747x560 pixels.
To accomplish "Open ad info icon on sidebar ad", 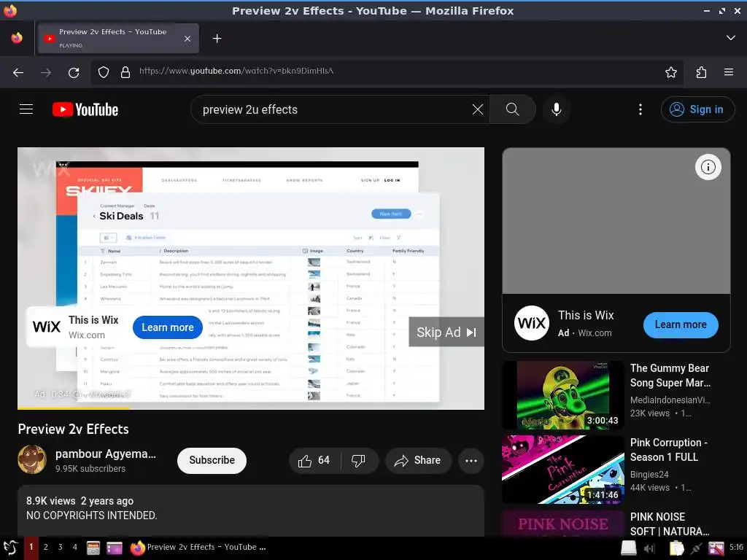I will pyautogui.click(x=708, y=167).
